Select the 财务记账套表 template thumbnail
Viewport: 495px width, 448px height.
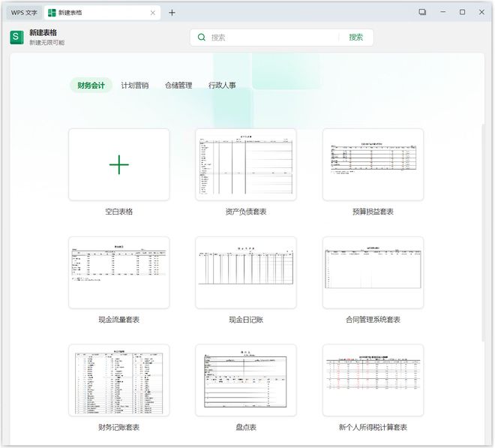click(119, 380)
